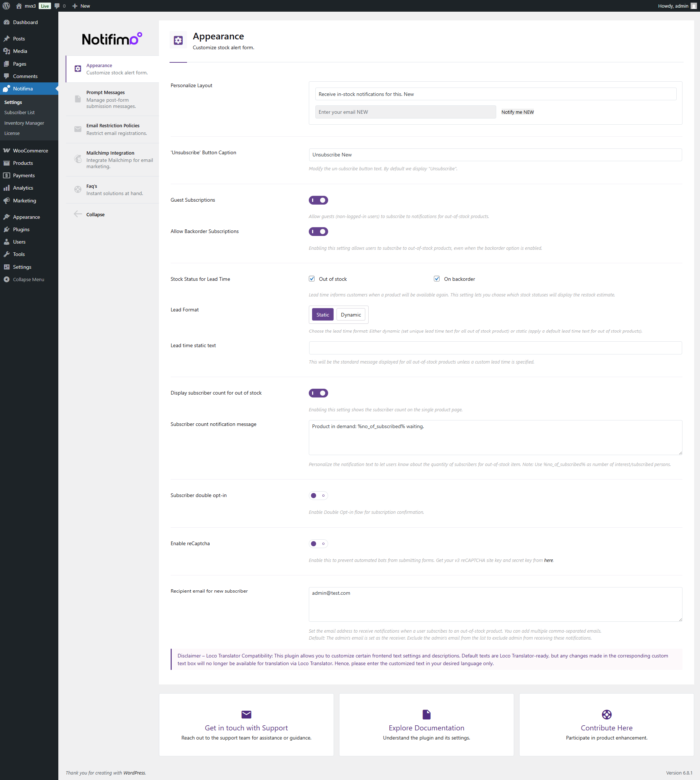Click the Notify me NEW button
The height and width of the screenshot is (780, 700).
pos(517,112)
